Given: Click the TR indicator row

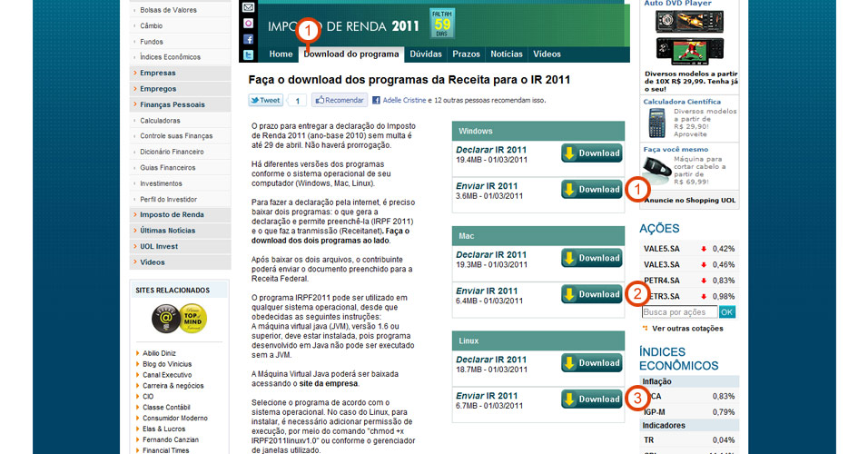Looking at the screenshot, I should coord(689,440).
